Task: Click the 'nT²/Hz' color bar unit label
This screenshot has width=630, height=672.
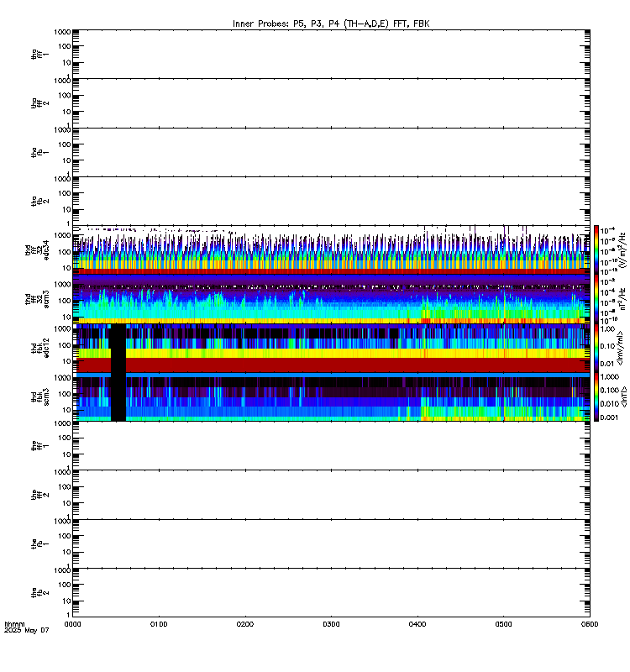Action: [x=623, y=299]
